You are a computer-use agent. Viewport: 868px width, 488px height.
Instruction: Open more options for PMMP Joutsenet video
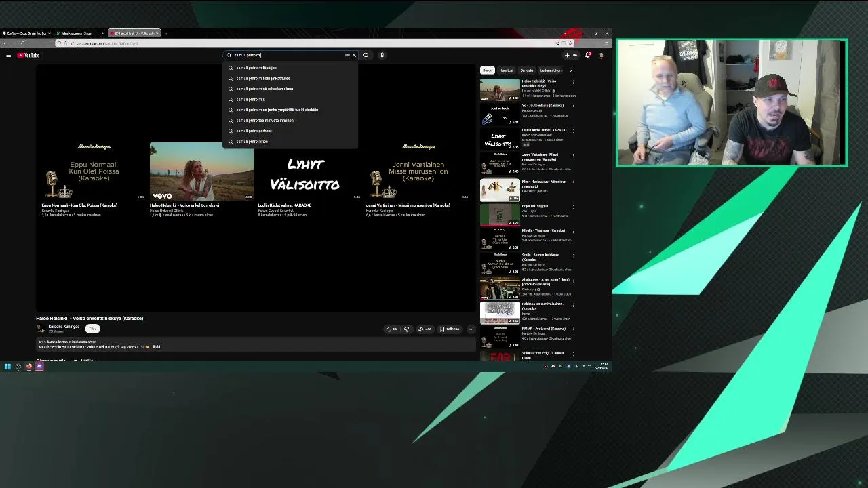[574, 329]
